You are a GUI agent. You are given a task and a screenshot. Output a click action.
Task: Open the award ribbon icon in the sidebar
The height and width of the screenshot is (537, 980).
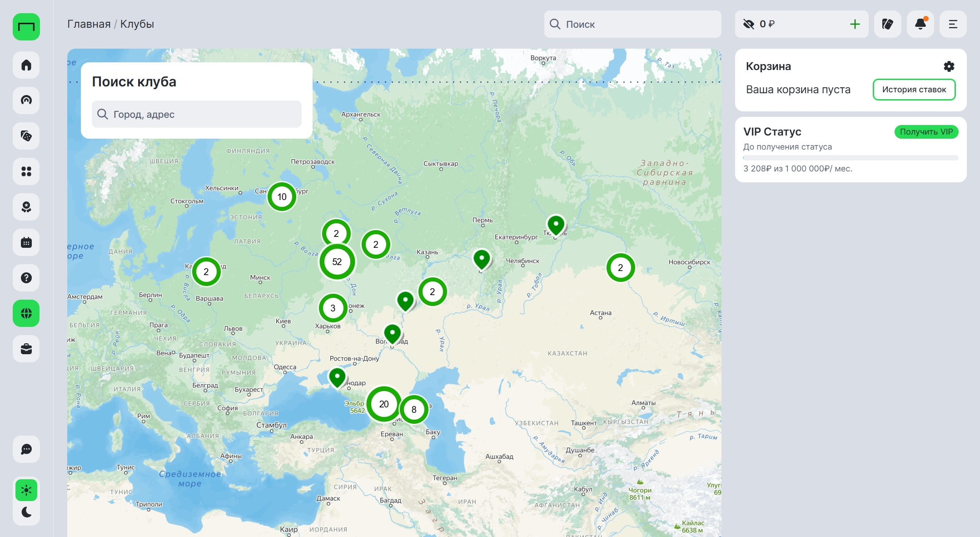point(26,207)
